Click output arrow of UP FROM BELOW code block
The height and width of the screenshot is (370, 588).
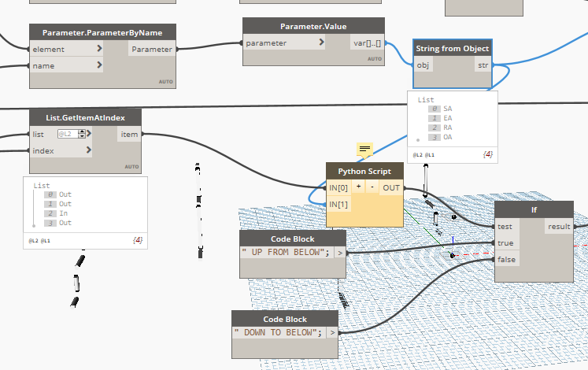tap(340, 253)
